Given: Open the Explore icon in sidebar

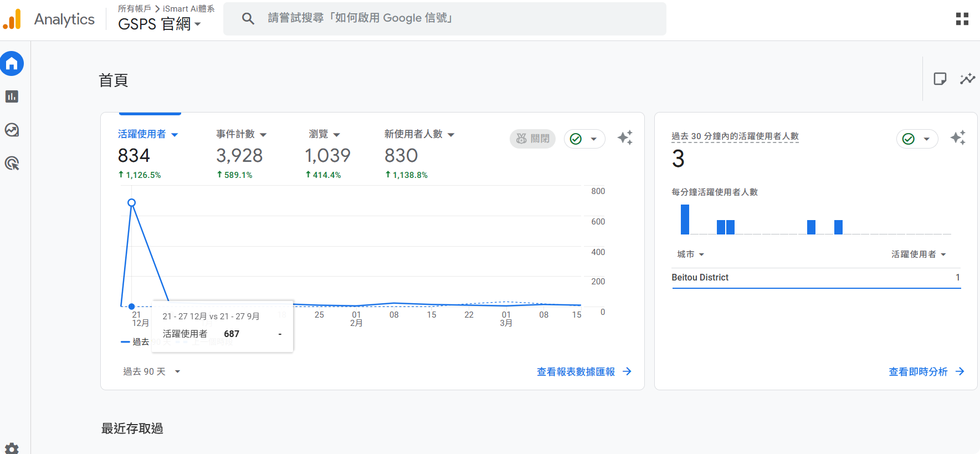Looking at the screenshot, I should (12, 130).
